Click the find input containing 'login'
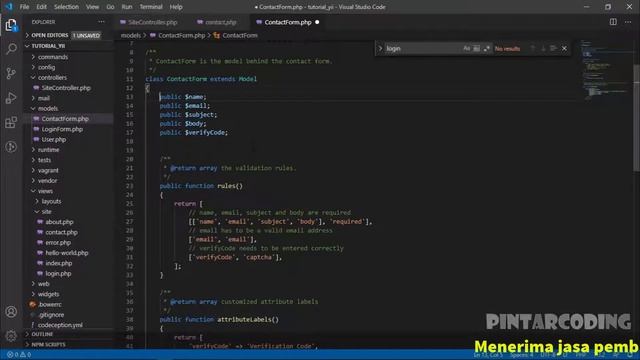Screen dimensions: 640x360 coord(422,49)
